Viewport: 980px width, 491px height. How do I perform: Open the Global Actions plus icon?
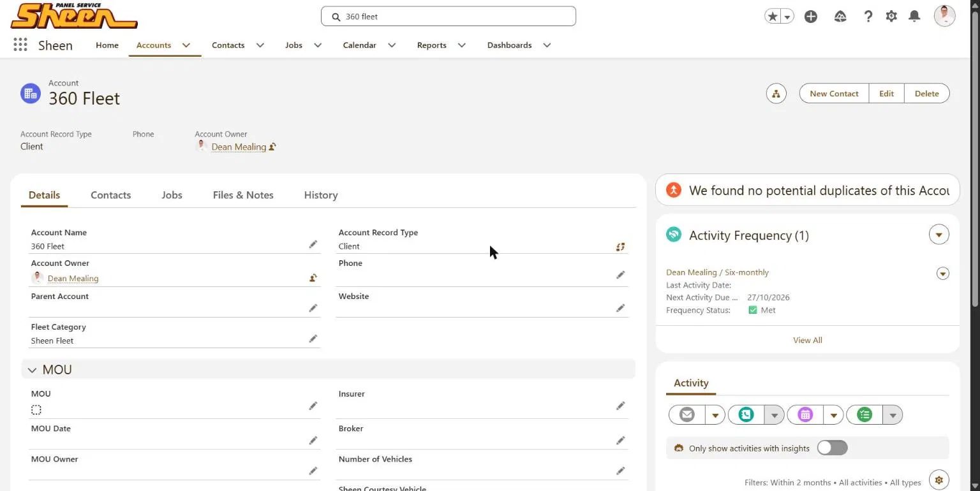click(811, 17)
